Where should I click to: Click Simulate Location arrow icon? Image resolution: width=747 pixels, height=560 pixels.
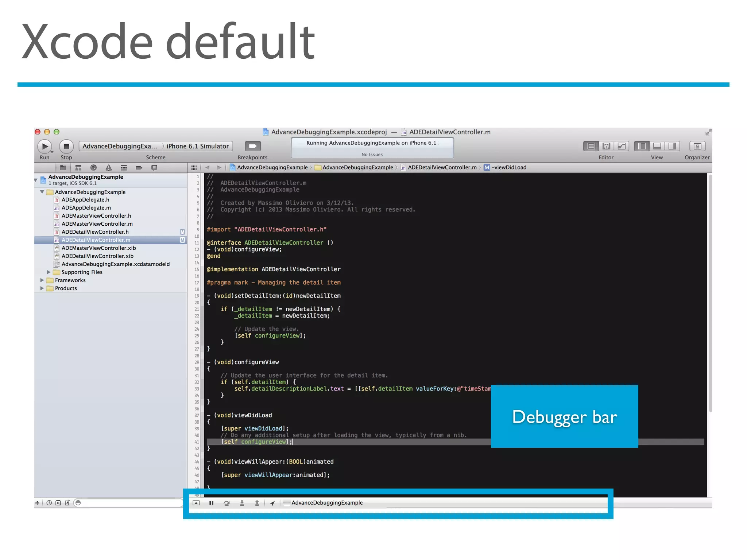coord(272,503)
